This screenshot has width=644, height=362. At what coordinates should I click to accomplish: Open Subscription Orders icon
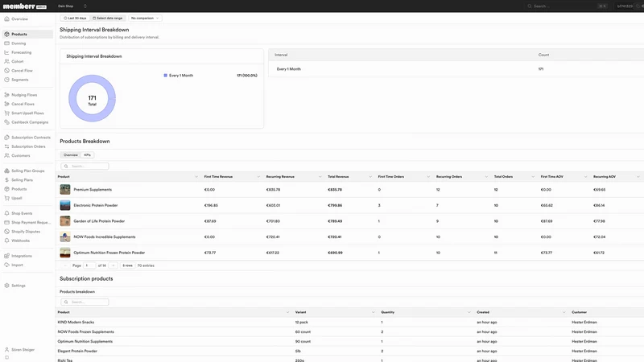(6, 146)
